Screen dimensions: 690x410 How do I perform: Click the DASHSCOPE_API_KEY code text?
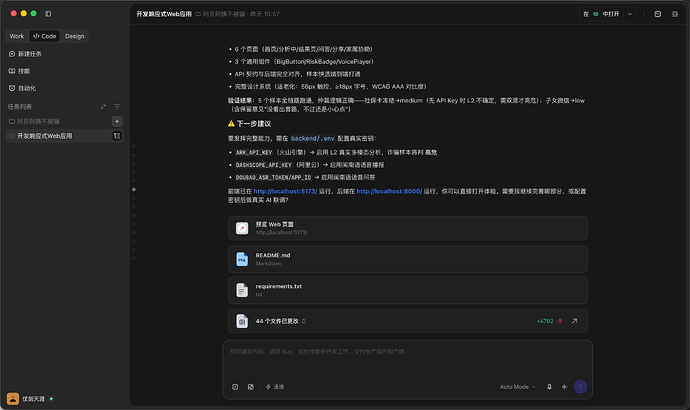(x=264, y=165)
